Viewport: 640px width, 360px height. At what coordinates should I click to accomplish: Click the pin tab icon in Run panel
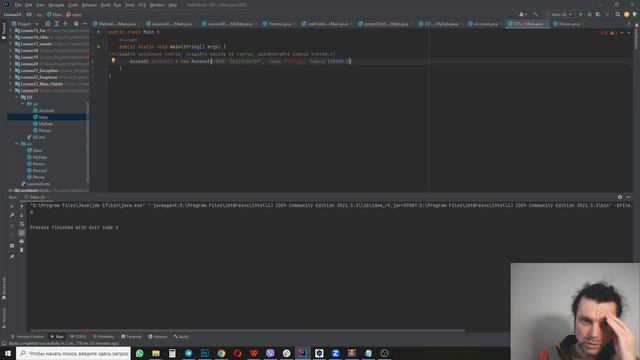(x=12, y=256)
